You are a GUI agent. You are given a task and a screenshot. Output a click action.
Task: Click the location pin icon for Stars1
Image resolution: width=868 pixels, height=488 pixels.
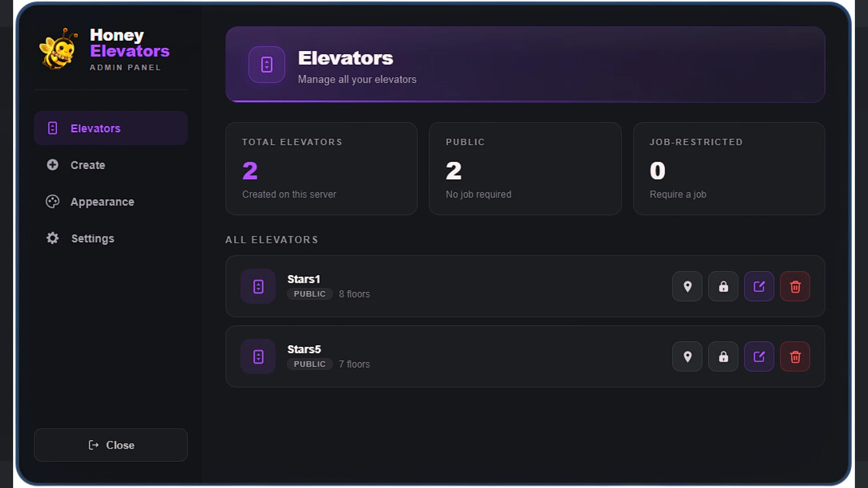[x=687, y=286]
